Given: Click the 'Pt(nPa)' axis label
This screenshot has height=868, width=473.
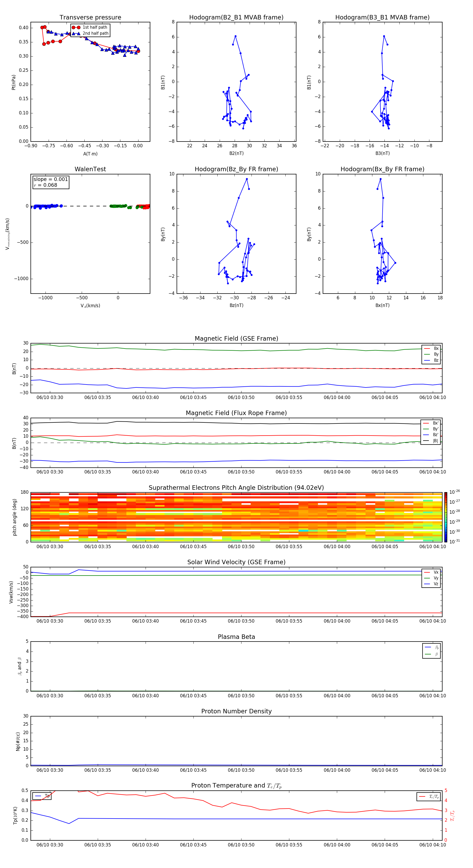Looking at the screenshot, I should pos(14,82).
